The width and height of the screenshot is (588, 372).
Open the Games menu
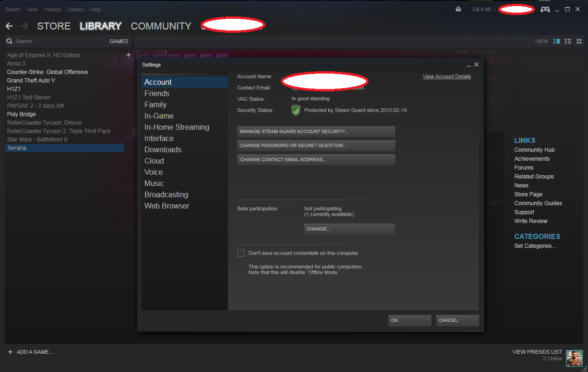click(x=75, y=9)
